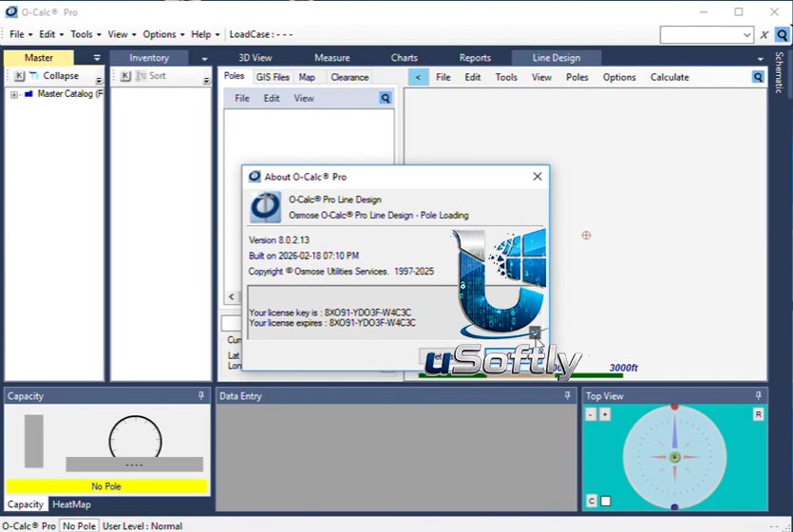The width and height of the screenshot is (793, 532).
Task: Click Calculate in Line Design menu
Action: click(670, 77)
